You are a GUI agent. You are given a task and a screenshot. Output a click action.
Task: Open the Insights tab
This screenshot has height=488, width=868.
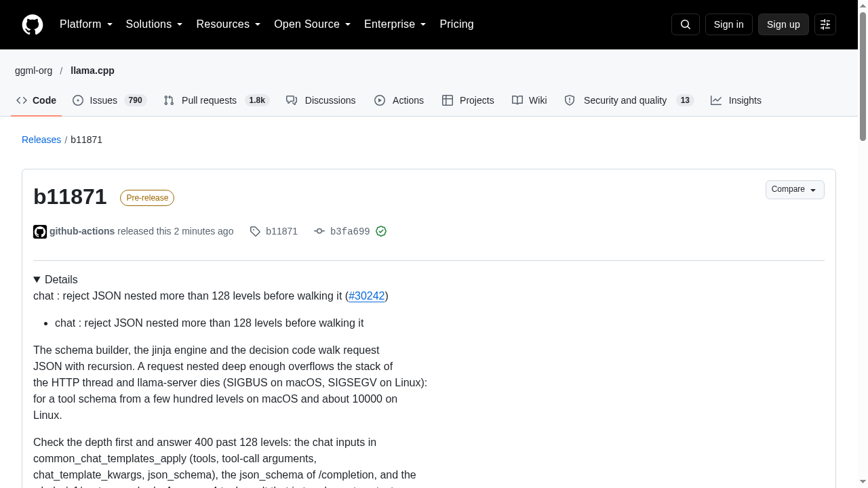tap(736, 100)
